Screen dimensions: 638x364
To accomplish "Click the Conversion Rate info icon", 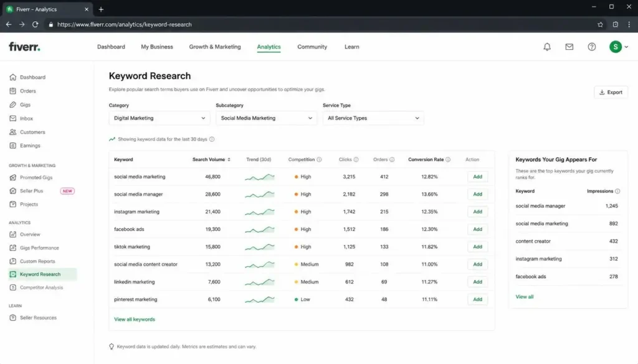I will (x=448, y=160).
